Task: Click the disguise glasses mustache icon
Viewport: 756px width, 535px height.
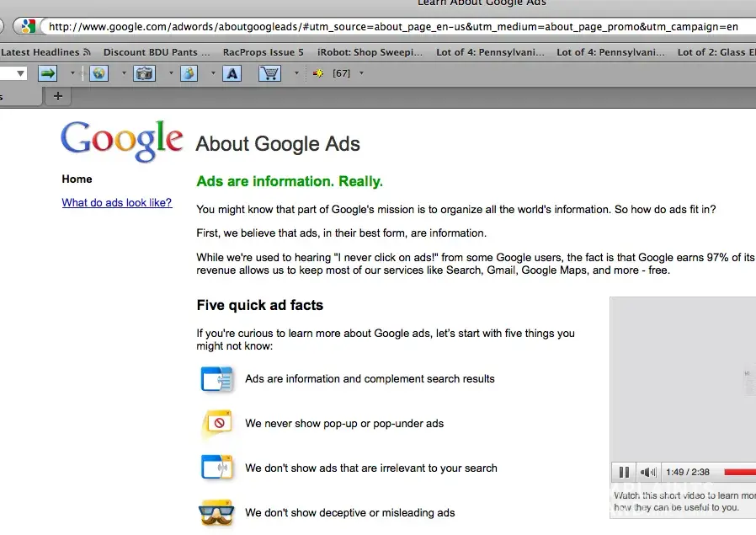Action: [x=216, y=512]
